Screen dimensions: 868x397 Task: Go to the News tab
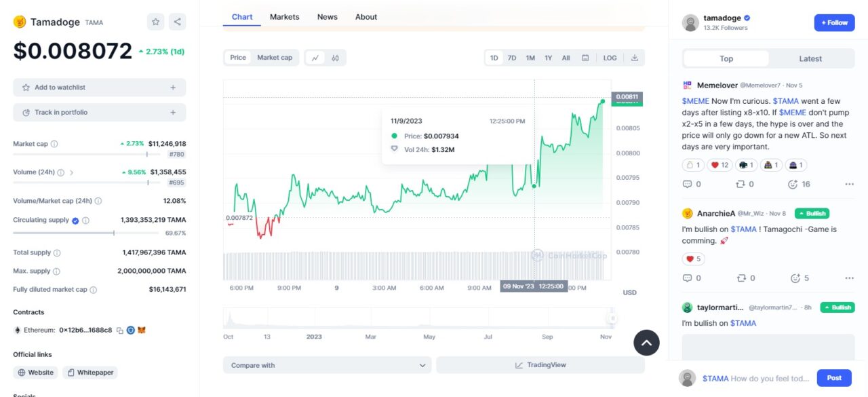[x=328, y=17]
